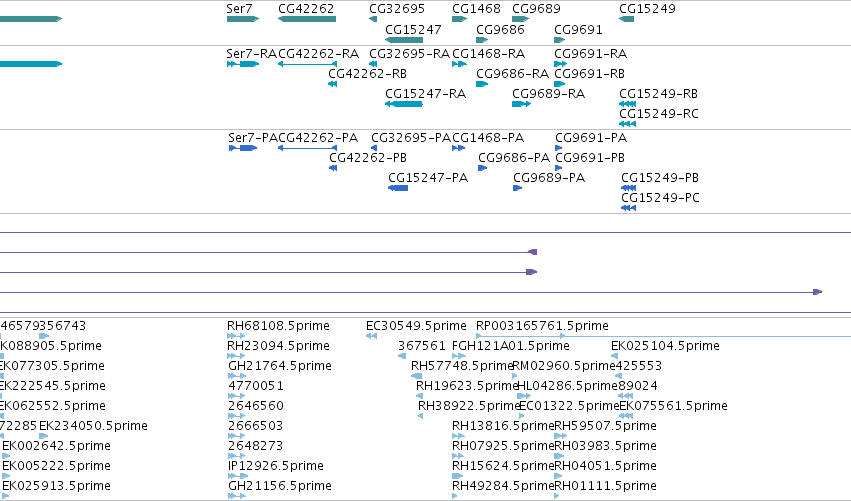
Task: Click transcript CG9691-RA label
Action: 590,54
